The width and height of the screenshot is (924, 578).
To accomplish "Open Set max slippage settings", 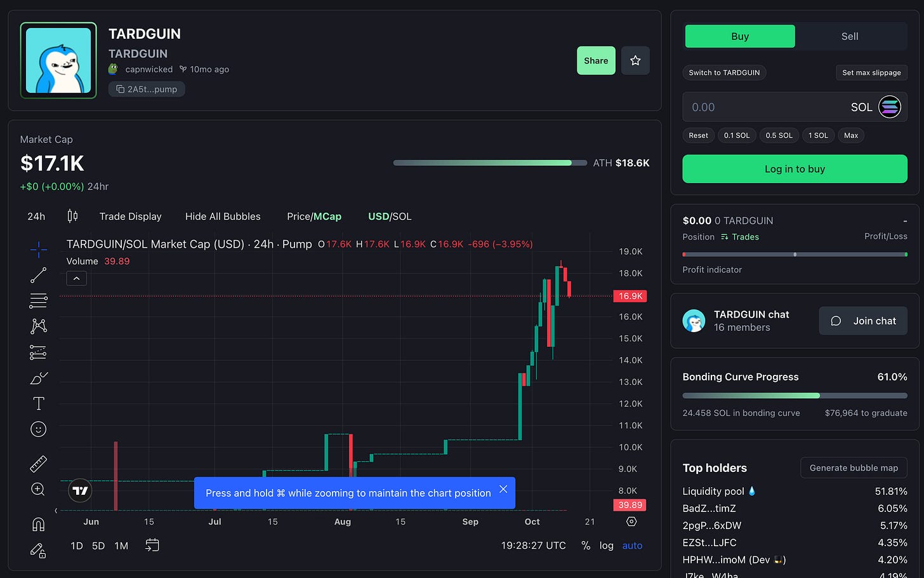I will tap(871, 72).
